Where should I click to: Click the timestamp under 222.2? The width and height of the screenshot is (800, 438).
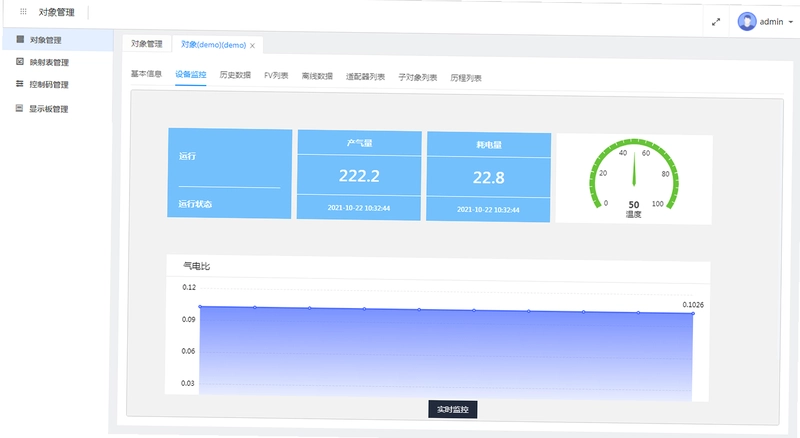click(359, 208)
